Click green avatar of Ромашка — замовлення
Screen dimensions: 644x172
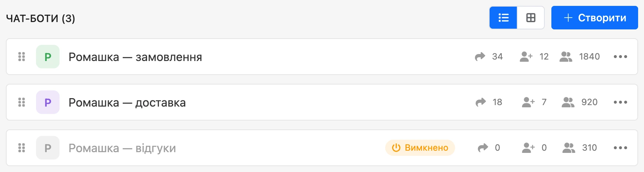pyautogui.click(x=48, y=57)
